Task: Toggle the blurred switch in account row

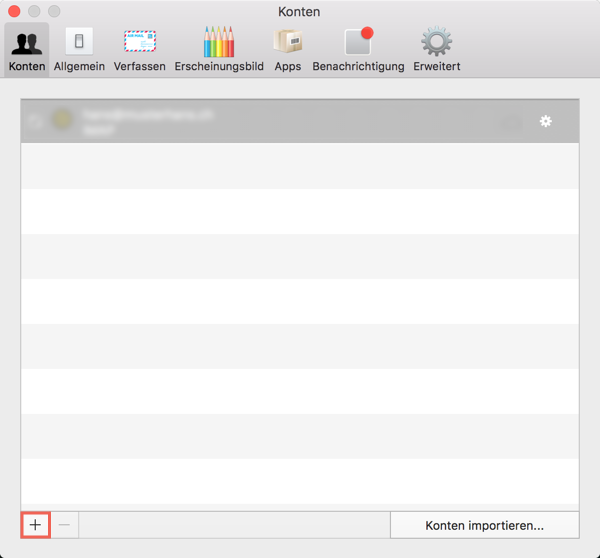Action: click(510, 121)
